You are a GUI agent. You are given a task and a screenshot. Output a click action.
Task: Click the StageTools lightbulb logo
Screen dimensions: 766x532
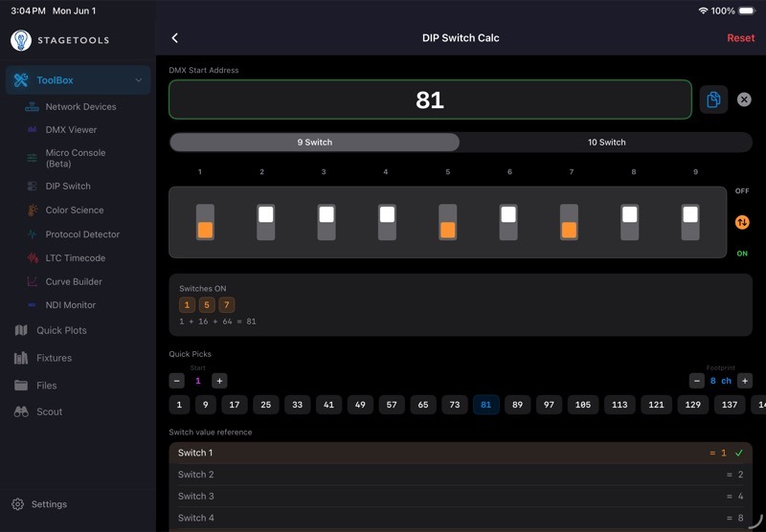pos(21,40)
